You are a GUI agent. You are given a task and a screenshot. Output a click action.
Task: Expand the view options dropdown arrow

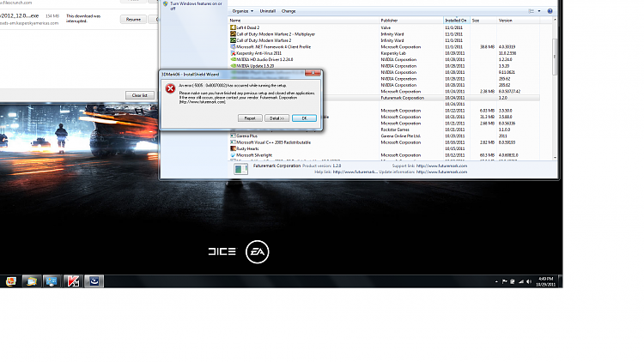coord(539,11)
